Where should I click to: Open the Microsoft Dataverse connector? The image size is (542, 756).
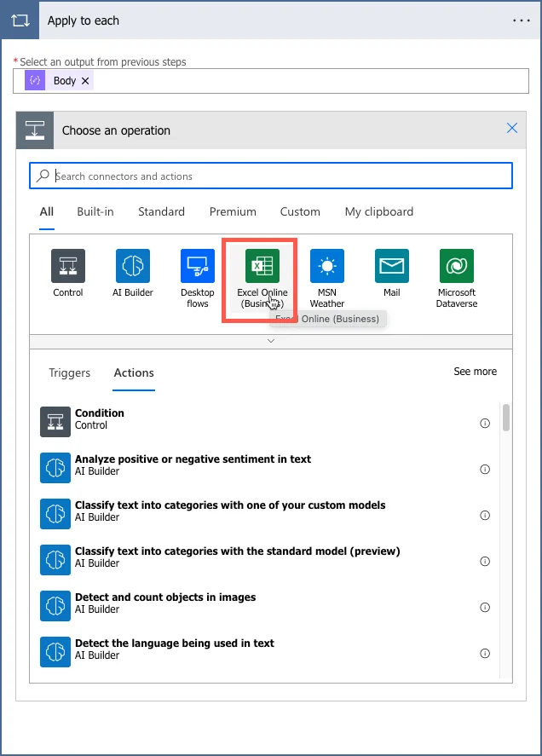[456, 265]
